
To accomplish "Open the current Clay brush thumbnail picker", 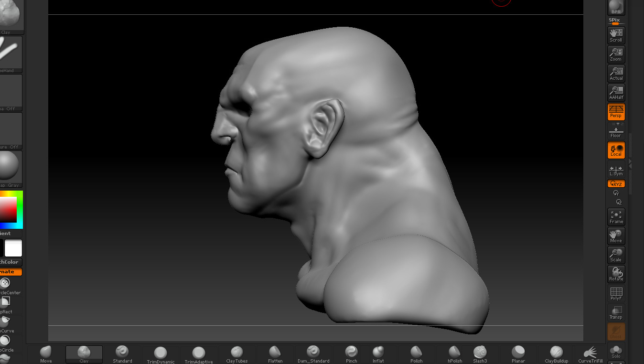I will [x=11, y=17].
